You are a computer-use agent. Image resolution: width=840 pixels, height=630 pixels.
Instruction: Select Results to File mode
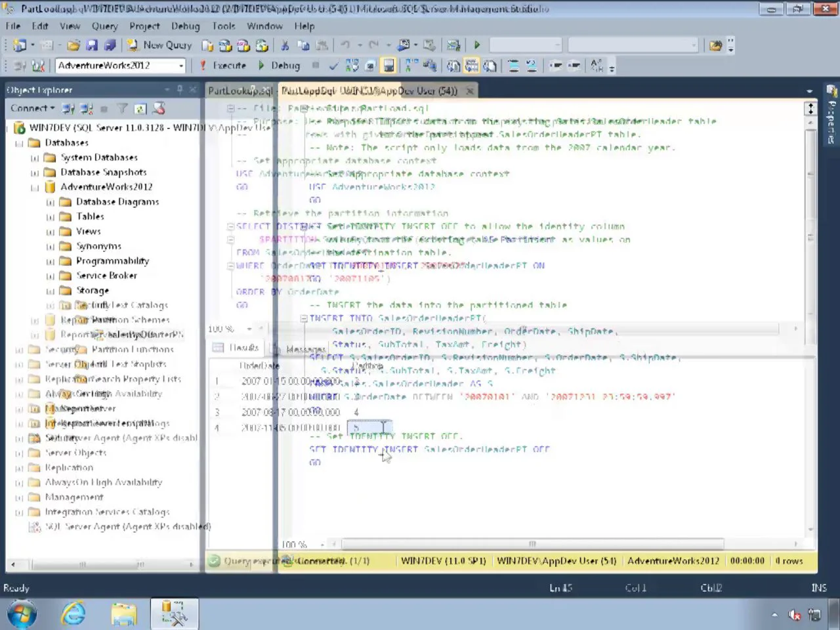(490, 66)
